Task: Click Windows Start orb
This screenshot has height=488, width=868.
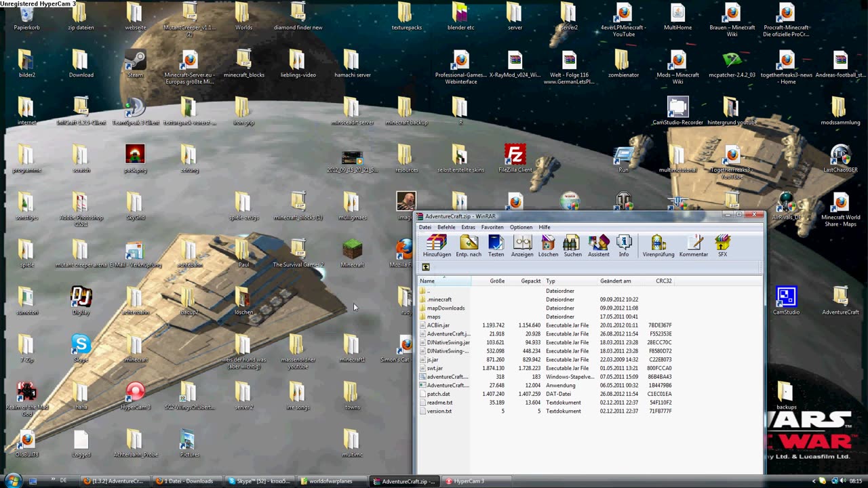Action: [12, 481]
